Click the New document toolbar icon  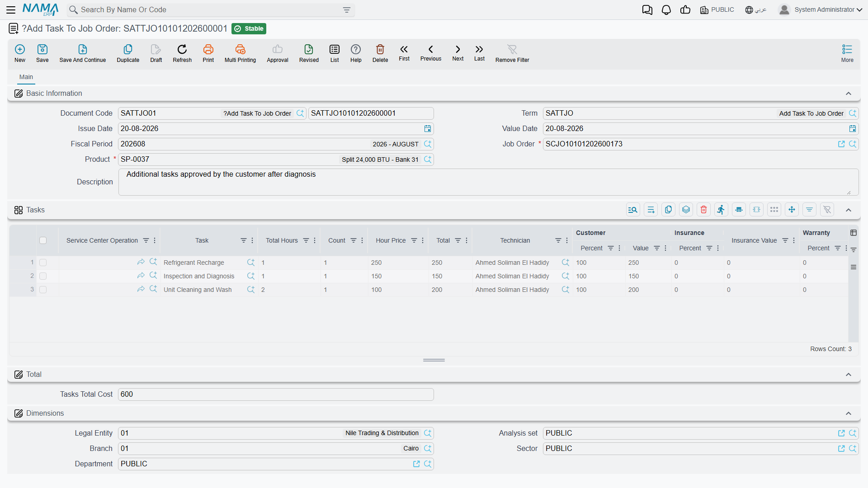20,53
